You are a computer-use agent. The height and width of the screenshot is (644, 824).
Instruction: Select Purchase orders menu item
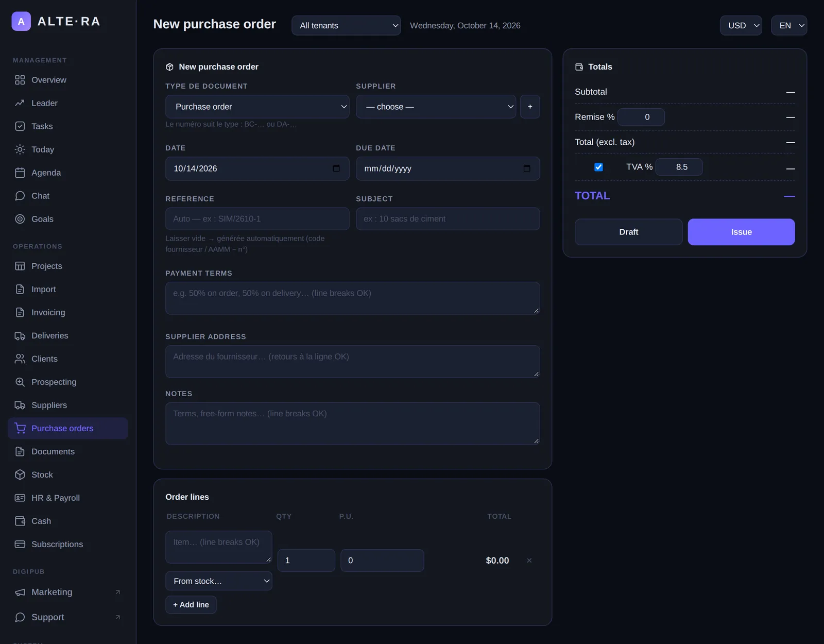pyautogui.click(x=68, y=429)
